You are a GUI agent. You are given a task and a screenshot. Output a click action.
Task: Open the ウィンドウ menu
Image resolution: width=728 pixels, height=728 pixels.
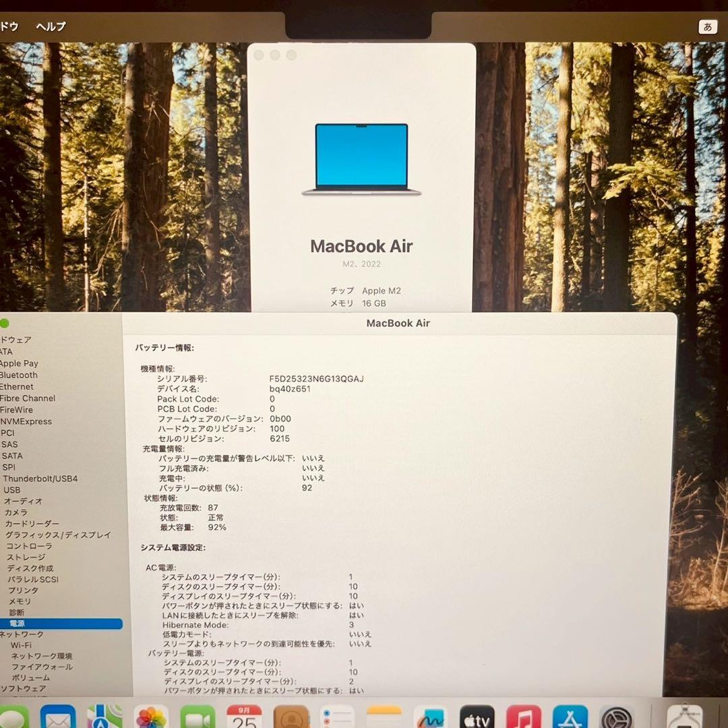(8, 27)
